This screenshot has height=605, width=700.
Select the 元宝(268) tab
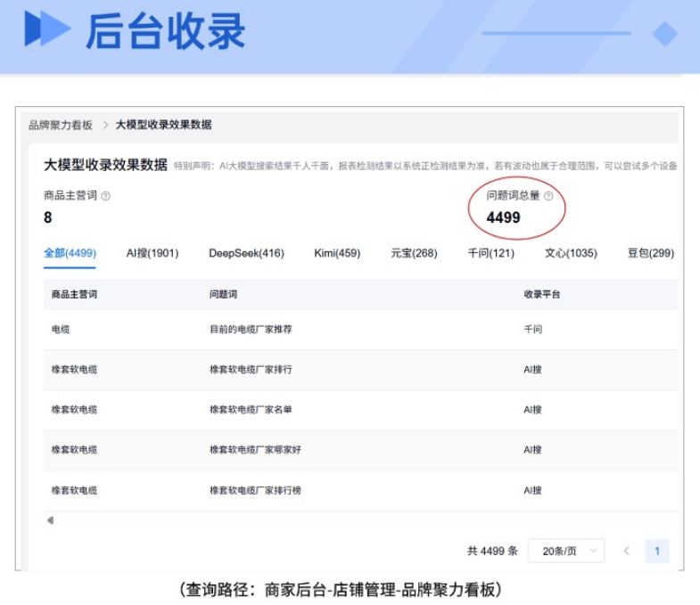(x=414, y=253)
